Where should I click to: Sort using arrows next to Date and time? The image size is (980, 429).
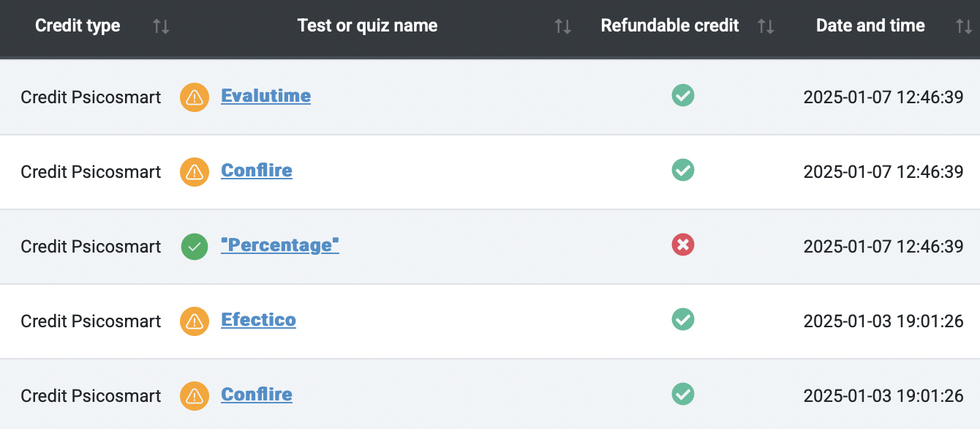[x=964, y=26]
